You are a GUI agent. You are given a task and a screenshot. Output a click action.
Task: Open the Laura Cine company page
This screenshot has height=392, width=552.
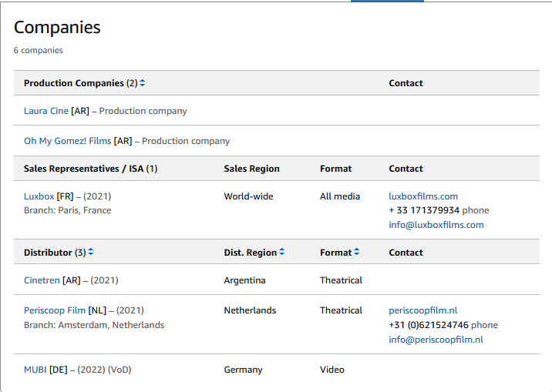46,111
